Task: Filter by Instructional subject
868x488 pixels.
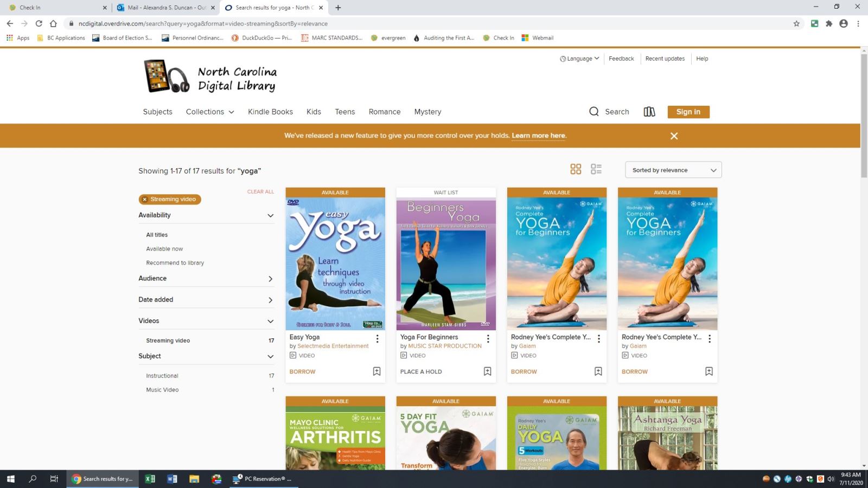Action: [162, 376]
